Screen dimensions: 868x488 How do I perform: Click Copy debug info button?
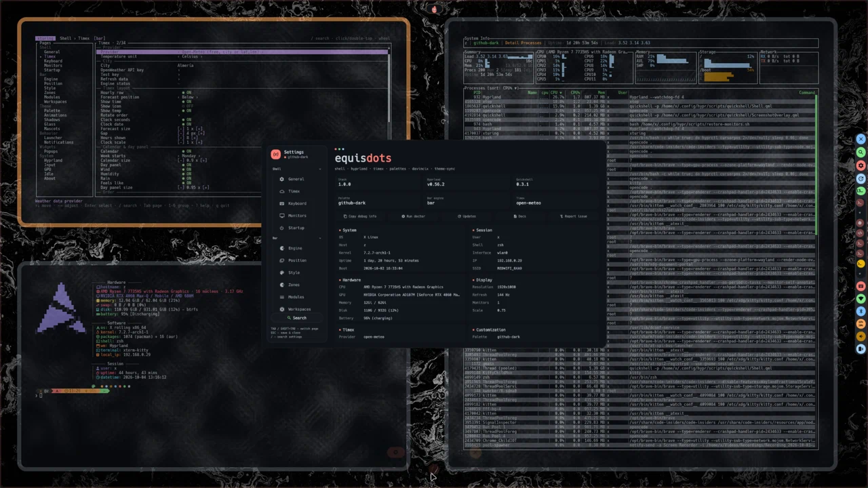pyautogui.click(x=360, y=216)
